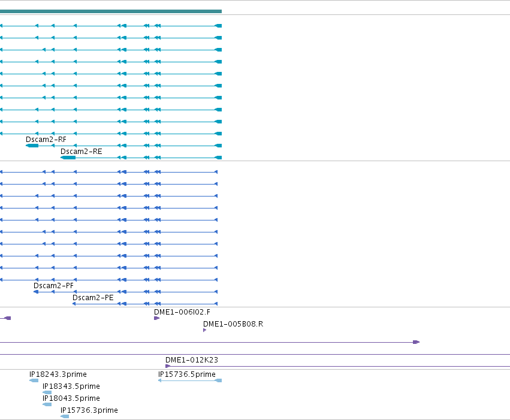
Task: Click the IP18043.5prime light blue glyph
Action: pyautogui.click(x=47, y=404)
